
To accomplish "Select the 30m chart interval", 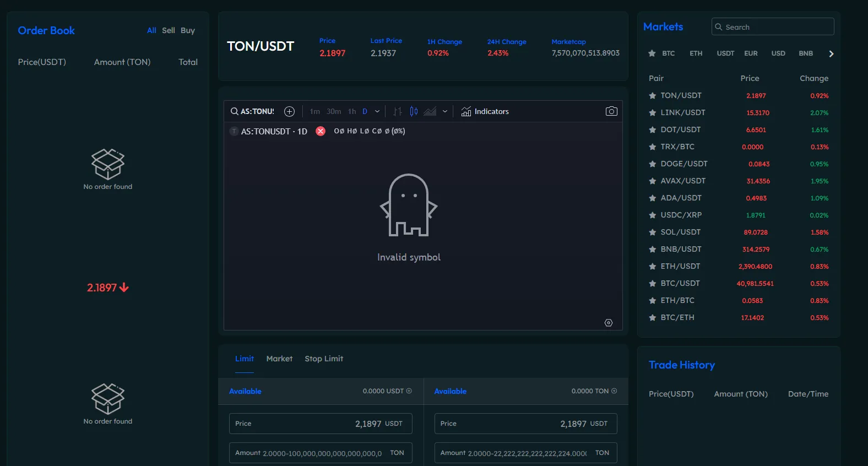I will 334,111.
